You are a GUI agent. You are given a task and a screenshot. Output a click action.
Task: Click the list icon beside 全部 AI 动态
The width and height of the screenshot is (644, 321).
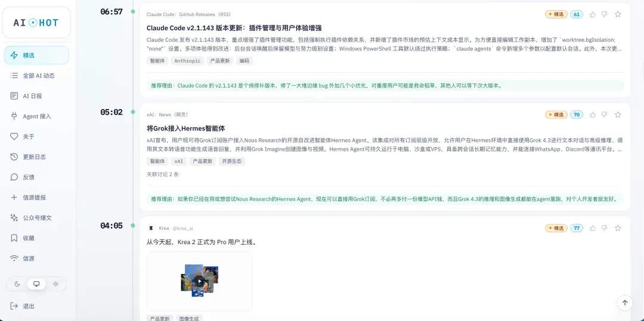(x=14, y=76)
